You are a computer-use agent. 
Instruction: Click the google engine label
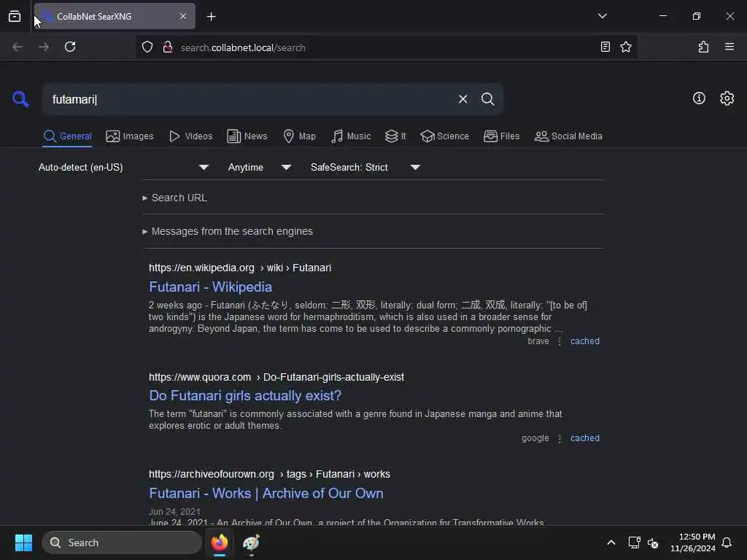tap(535, 438)
